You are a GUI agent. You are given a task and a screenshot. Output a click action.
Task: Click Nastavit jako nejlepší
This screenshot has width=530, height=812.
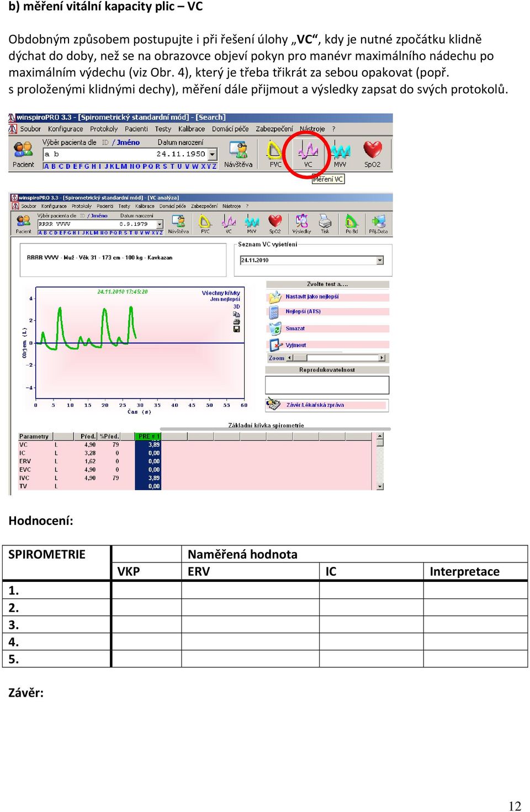pos(312,297)
